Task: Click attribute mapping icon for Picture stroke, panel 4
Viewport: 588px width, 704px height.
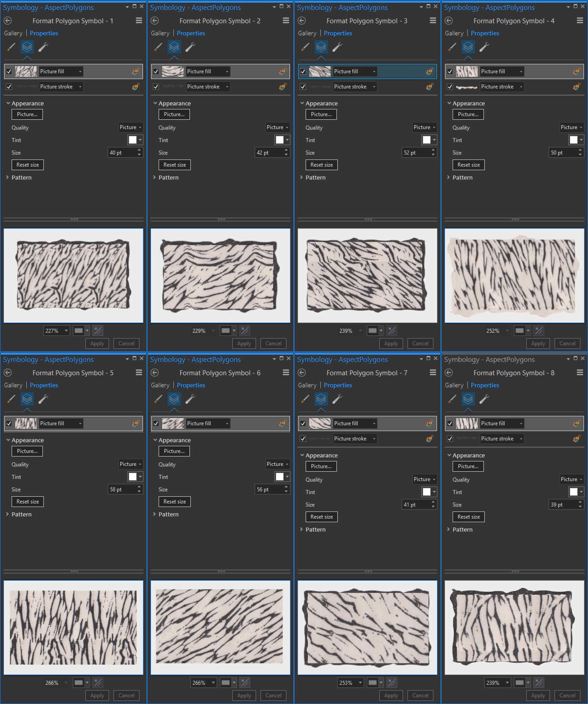Action: pyautogui.click(x=576, y=87)
